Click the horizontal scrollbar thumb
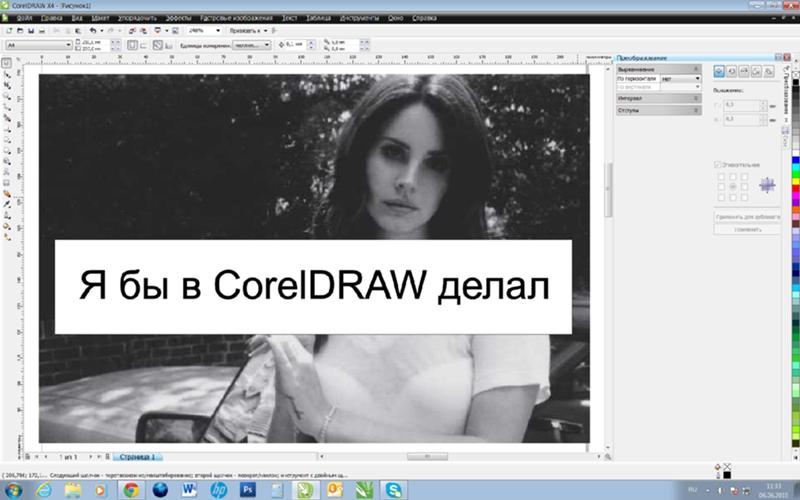The width and height of the screenshot is (800, 500). [x=427, y=457]
